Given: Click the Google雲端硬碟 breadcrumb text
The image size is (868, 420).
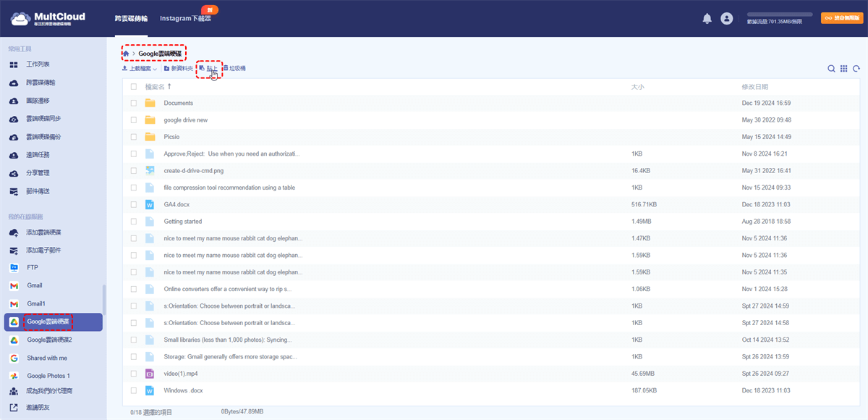Looking at the screenshot, I should point(160,54).
